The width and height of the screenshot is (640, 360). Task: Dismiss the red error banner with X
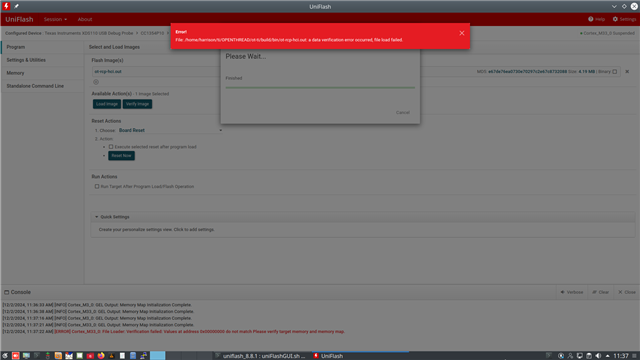(x=462, y=33)
